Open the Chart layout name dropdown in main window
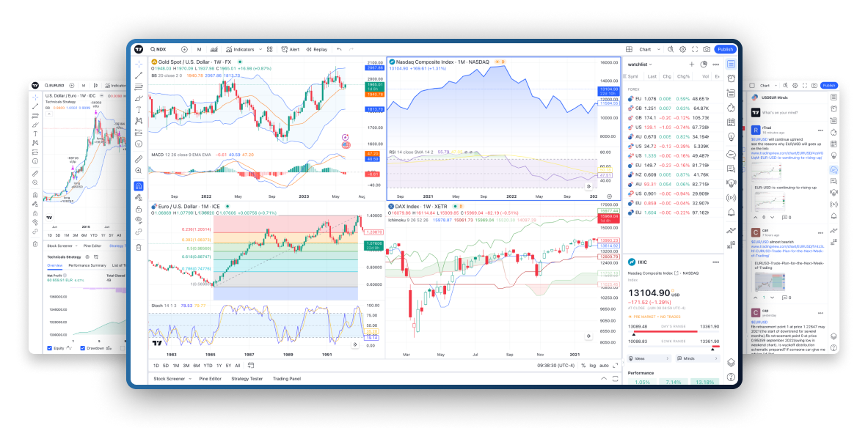Image resolution: width=868 pixels, height=428 pixels. tap(649, 49)
